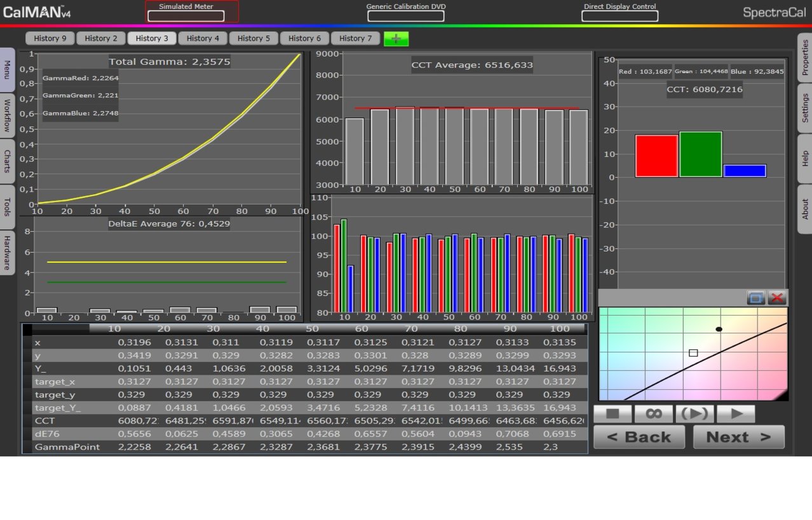812x520 pixels.
Task: Switch to the History 9 tab
Action: [x=50, y=38]
